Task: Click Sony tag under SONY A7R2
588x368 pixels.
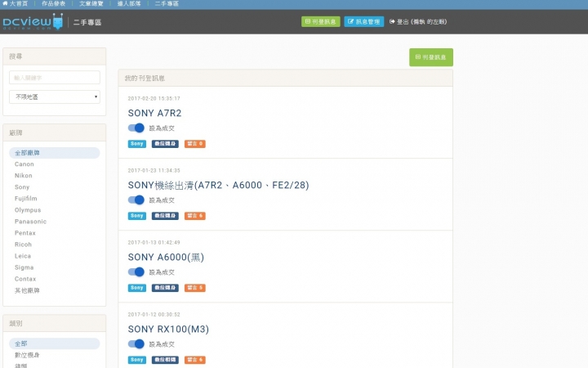Action: [137, 144]
